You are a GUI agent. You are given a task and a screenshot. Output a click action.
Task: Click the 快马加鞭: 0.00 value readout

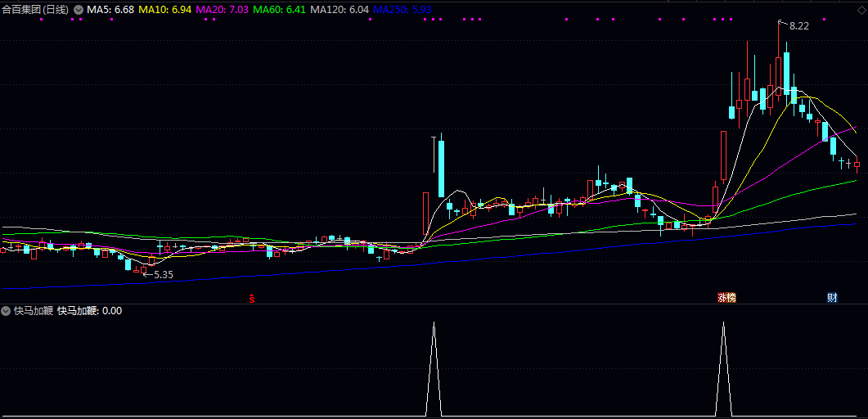(89, 311)
